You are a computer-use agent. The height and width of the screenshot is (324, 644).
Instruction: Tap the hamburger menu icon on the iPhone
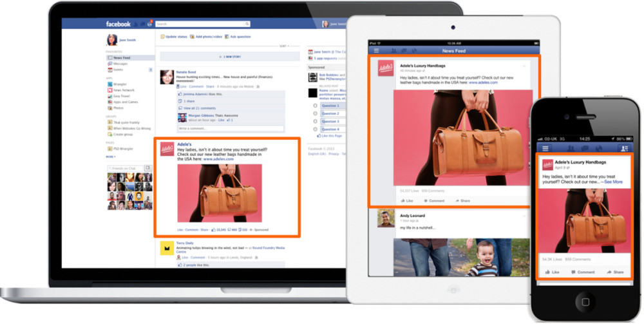(x=545, y=148)
